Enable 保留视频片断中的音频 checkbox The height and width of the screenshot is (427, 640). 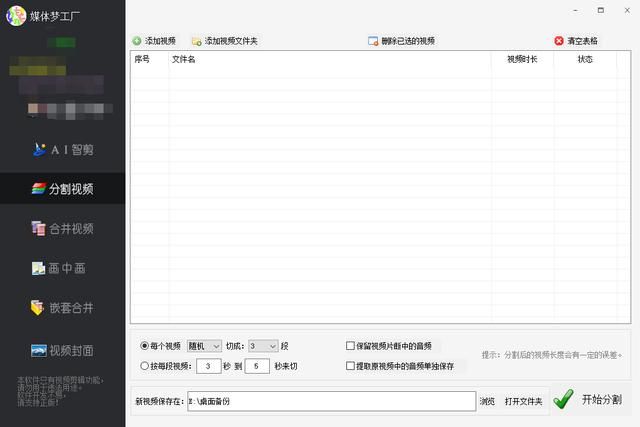point(350,346)
